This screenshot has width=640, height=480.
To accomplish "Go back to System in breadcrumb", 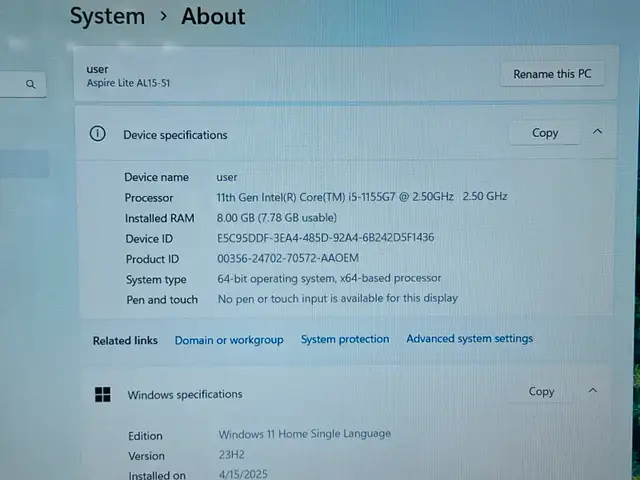I will click(x=107, y=16).
